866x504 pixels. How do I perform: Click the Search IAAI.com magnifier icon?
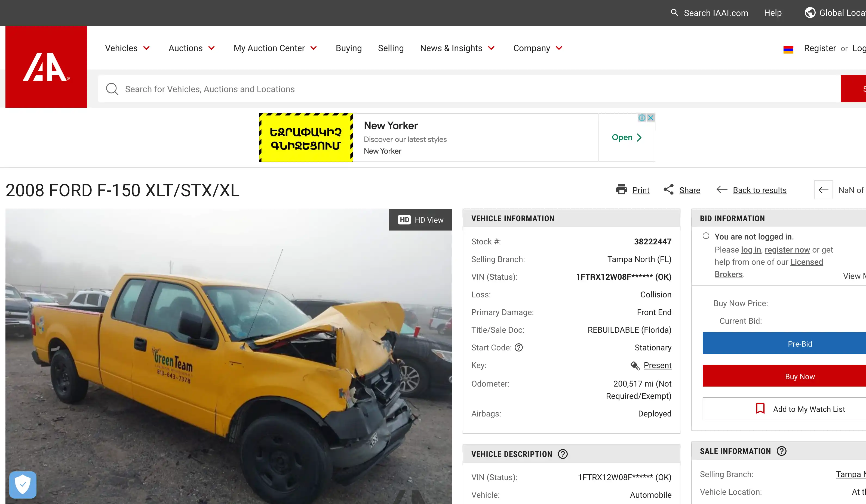674,13
